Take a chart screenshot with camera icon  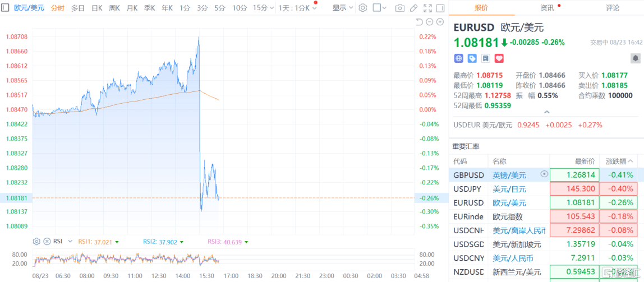tap(399, 8)
